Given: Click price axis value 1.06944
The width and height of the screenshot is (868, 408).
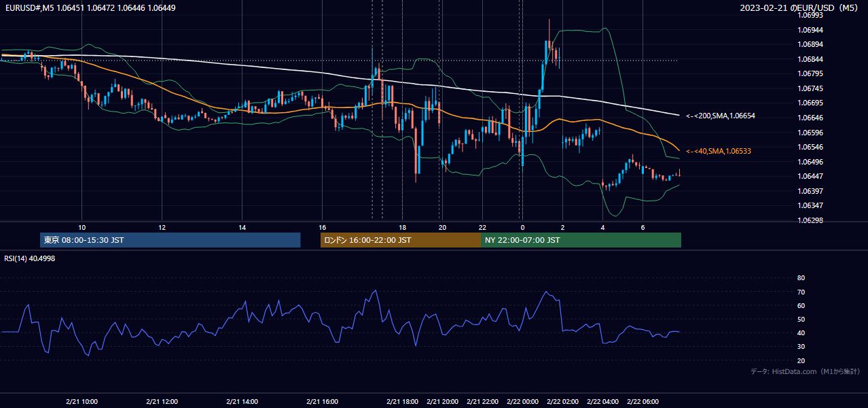Looking at the screenshot, I should click(x=810, y=31).
